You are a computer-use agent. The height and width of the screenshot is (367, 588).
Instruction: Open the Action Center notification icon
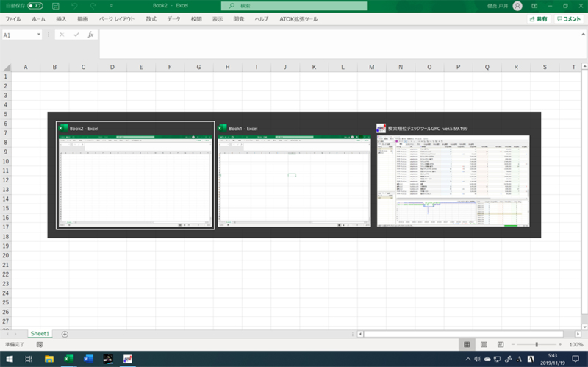576,359
